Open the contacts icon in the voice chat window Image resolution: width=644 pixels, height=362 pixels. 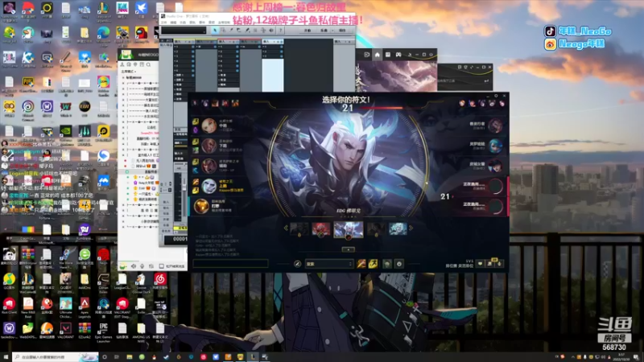tap(122, 65)
